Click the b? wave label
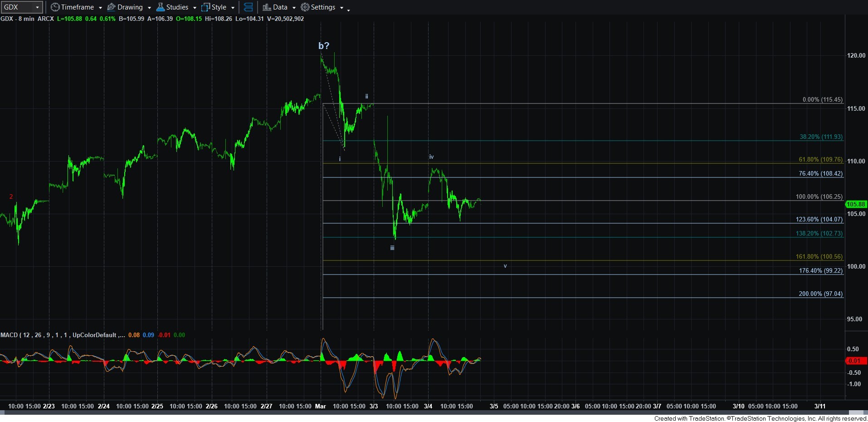868x422 pixels. click(324, 45)
